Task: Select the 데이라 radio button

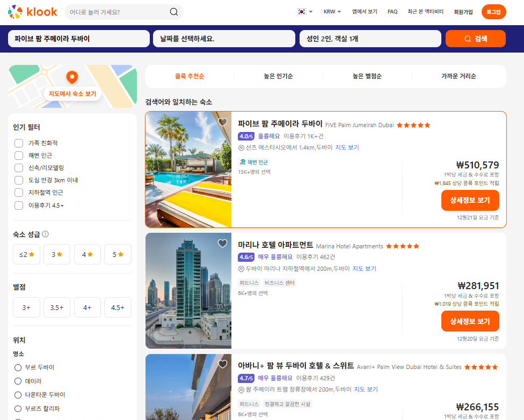Action: [18, 381]
